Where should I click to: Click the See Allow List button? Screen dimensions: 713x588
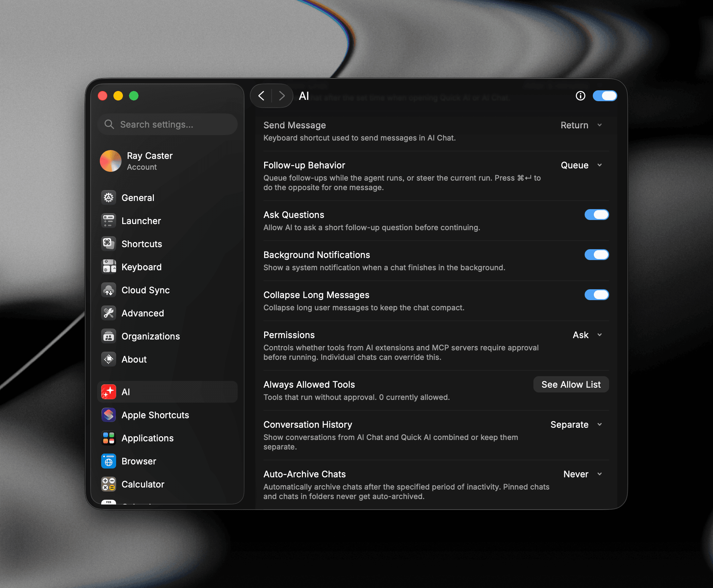(571, 384)
